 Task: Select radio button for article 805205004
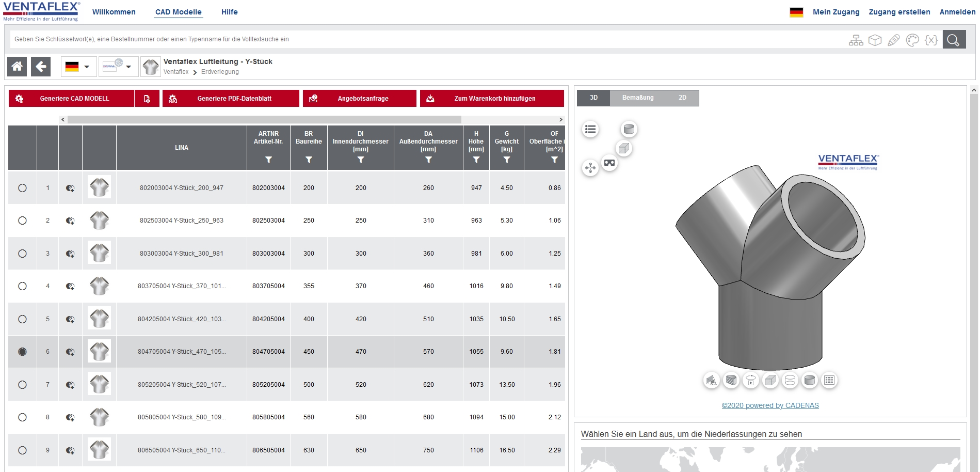point(22,385)
